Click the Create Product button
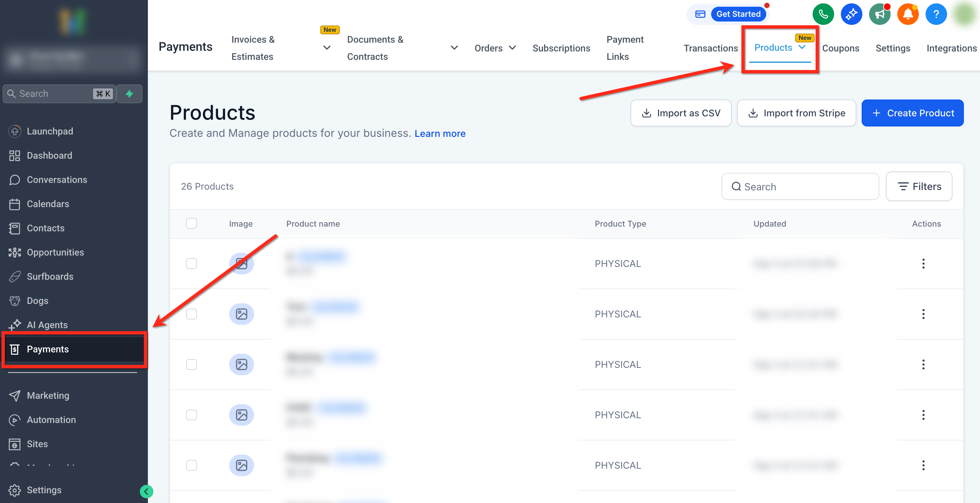 pyautogui.click(x=912, y=113)
